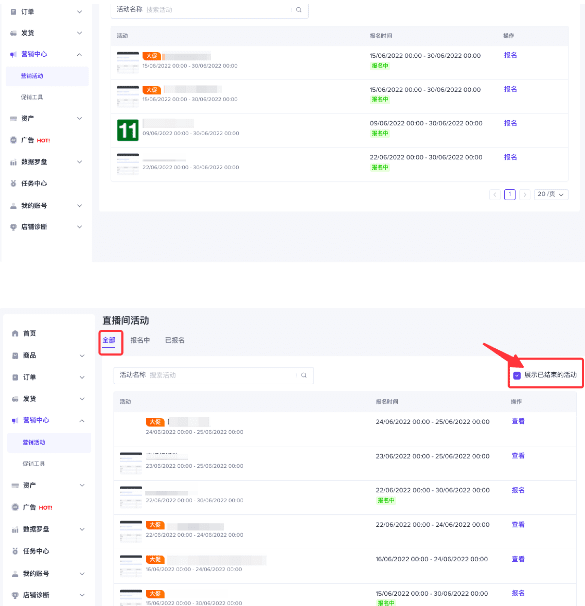The width and height of the screenshot is (585, 606).
Task: Click 报名 for the 09/06/2022 activity
Action: [x=510, y=123]
